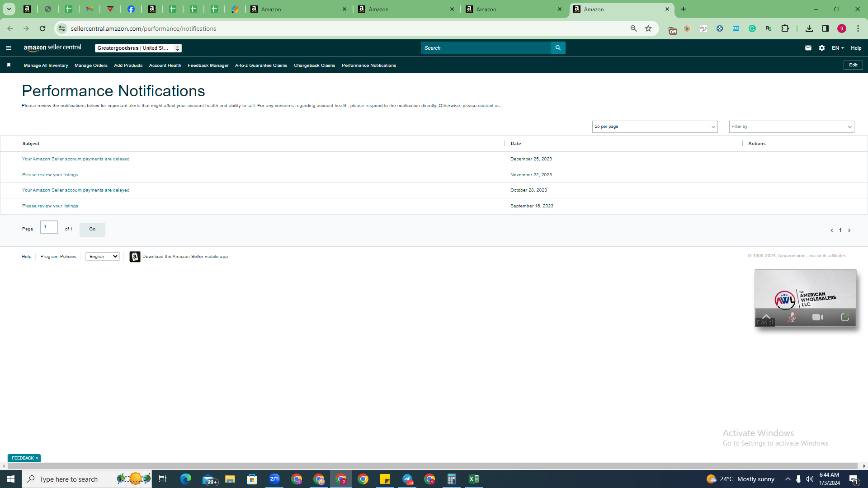Open a new browser tab
This screenshot has width=868, height=488.
(684, 9)
